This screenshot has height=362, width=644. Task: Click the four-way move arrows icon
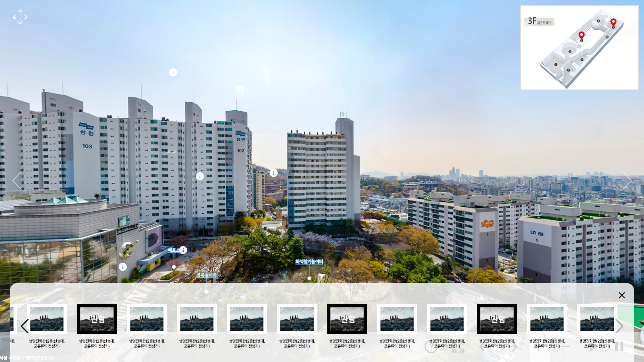click(20, 17)
